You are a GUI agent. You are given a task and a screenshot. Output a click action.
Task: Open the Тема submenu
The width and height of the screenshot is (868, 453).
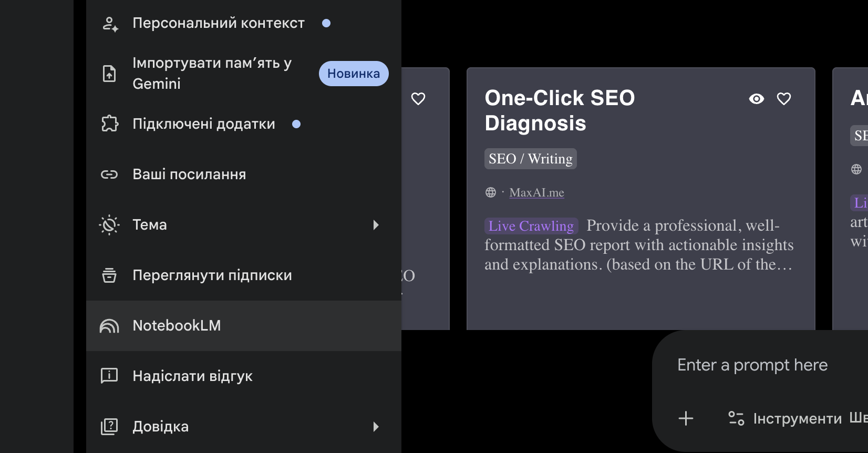point(244,225)
